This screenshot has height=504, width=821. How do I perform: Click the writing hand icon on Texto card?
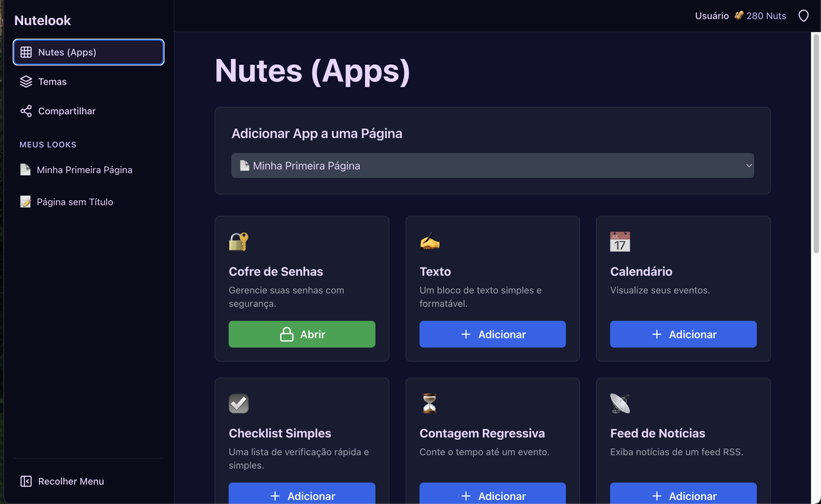[429, 242]
